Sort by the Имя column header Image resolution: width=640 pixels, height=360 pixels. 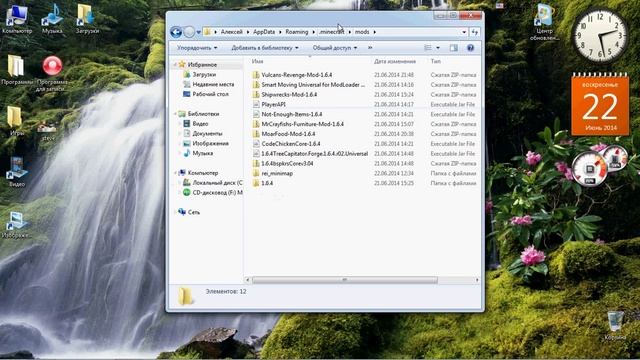pos(257,61)
